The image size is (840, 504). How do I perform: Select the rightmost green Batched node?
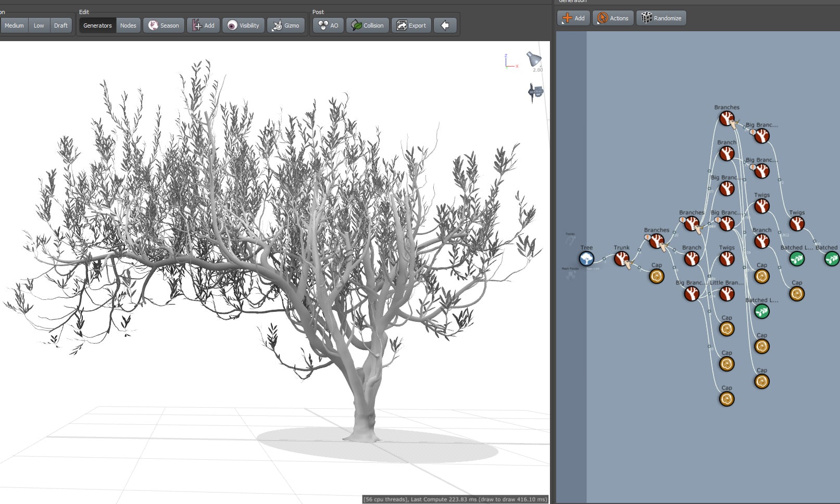832,258
